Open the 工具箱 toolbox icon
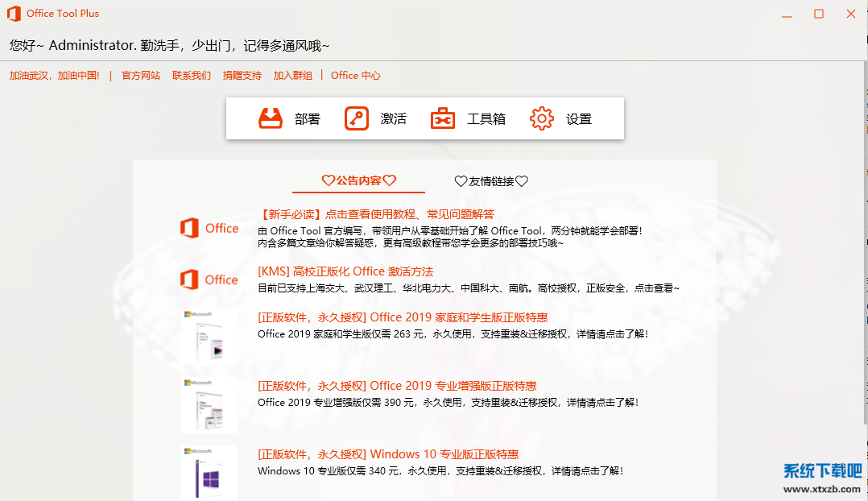Viewport: 868px width, 501px height. click(443, 118)
